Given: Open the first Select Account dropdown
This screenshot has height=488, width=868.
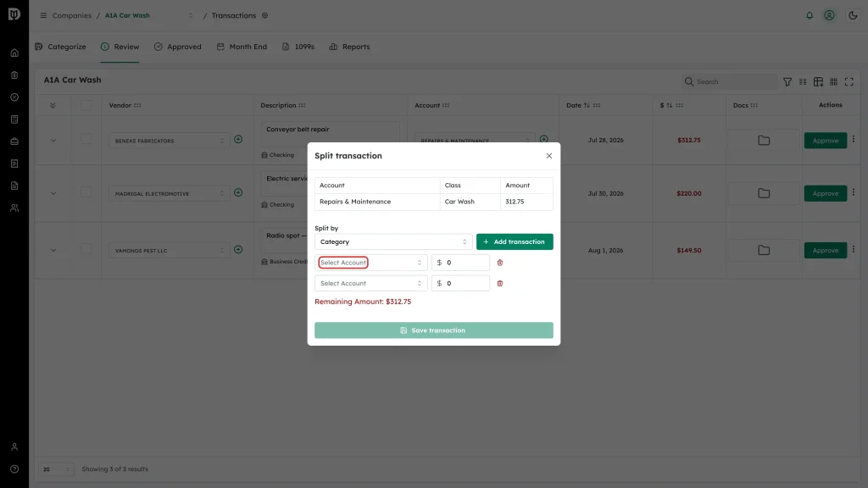Looking at the screenshot, I should pyautogui.click(x=371, y=263).
